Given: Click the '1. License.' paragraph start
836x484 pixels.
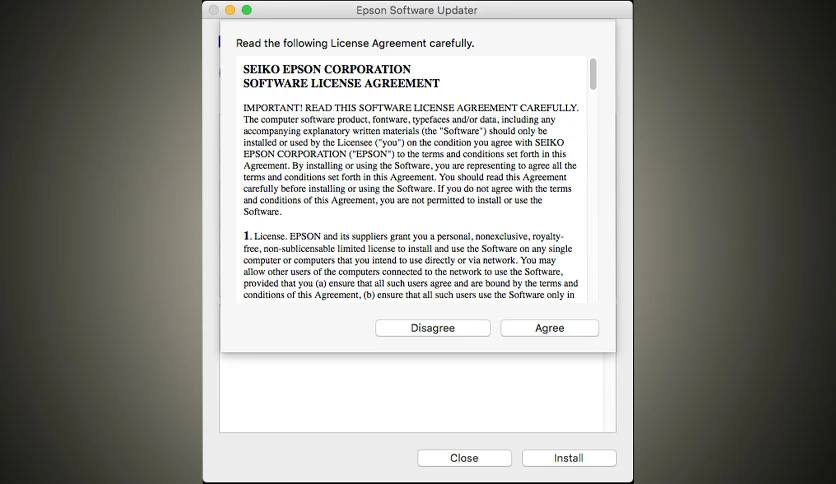Looking at the screenshot, I should [264, 236].
